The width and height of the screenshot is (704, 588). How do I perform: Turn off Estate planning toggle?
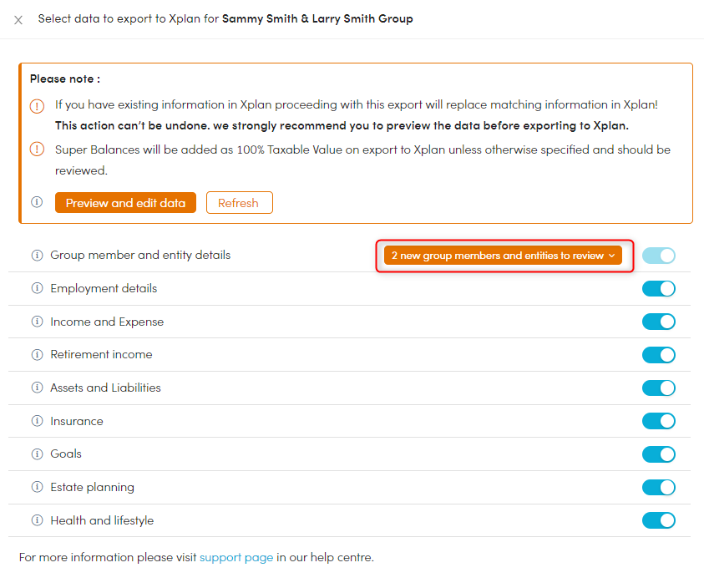658,487
